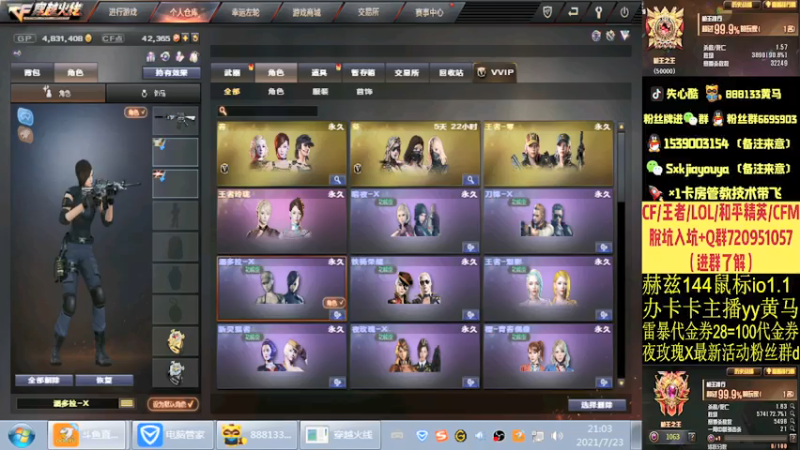Screen dimensions: 800x450
Task: Click the detail icon on the 铁骑荣耀 card
Action: click(x=470, y=315)
